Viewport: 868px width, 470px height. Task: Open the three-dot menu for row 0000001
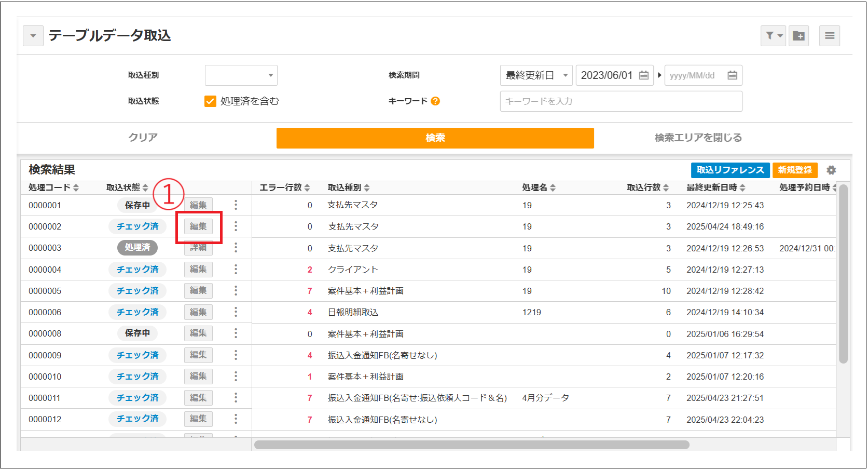tap(236, 205)
